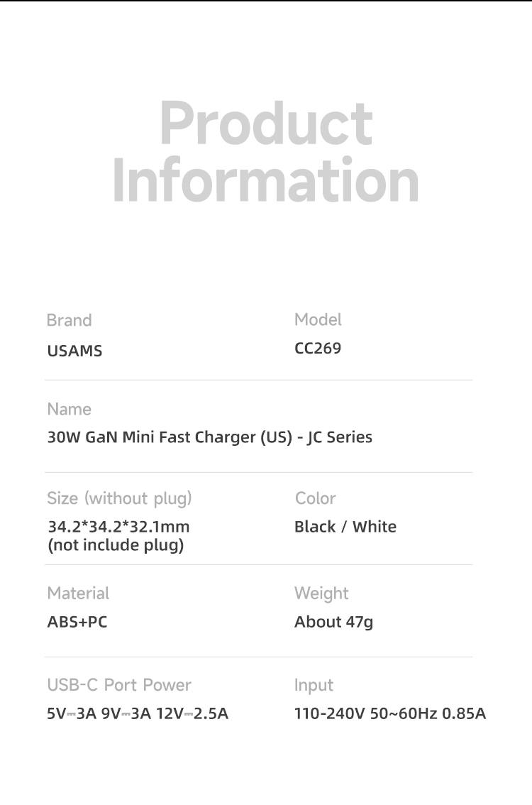Click the Size (without plug) label
Viewport: 532px width, 805px height.
coord(119,498)
